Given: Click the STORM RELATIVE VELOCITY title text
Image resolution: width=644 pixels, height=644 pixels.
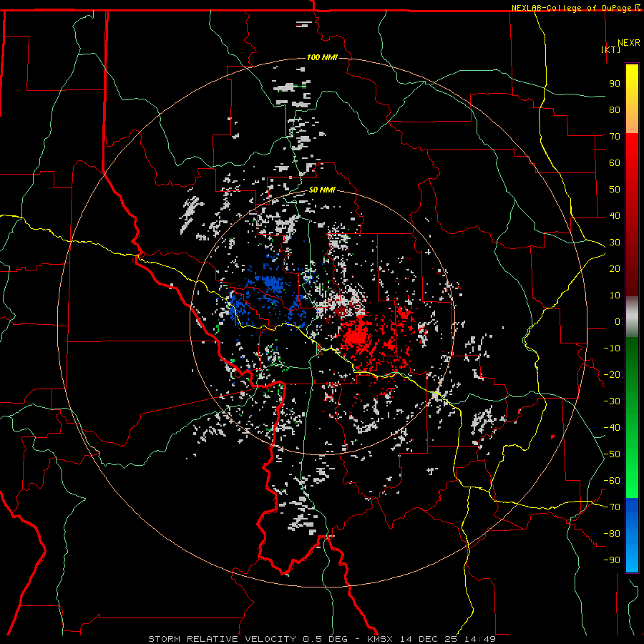Looking at the screenshot, I should [x=222, y=639].
